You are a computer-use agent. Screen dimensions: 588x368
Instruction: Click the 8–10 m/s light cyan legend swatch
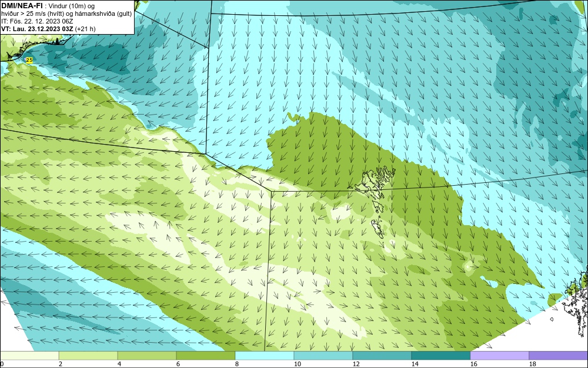coord(265,355)
